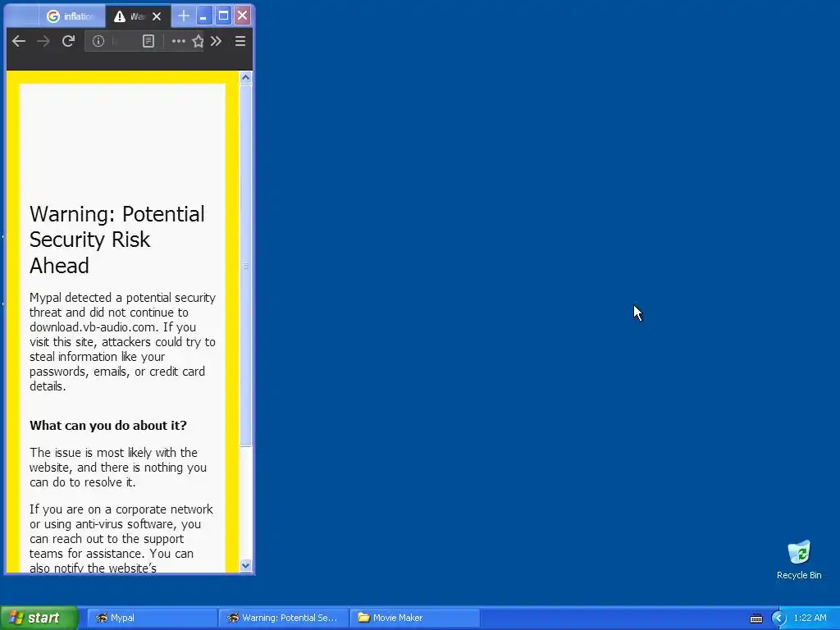Viewport: 840px width, 630px height.
Task: Click the grayed forward navigation arrow
Action: coord(43,41)
